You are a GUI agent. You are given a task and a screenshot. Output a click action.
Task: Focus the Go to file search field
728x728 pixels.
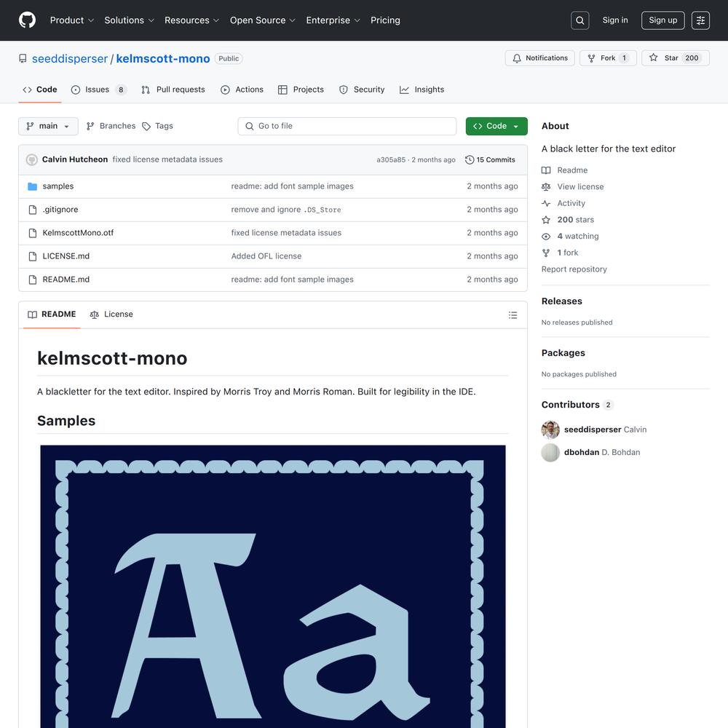click(x=347, y=126)
